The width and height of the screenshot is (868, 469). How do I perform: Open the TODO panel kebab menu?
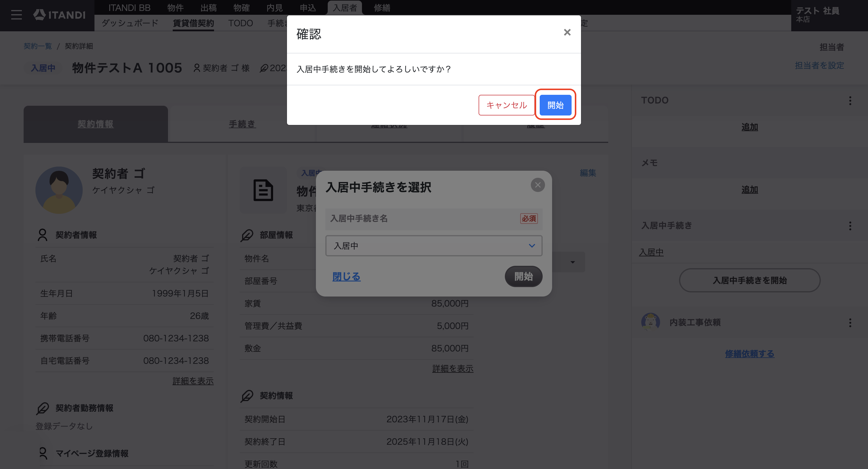tap(850, 100)
